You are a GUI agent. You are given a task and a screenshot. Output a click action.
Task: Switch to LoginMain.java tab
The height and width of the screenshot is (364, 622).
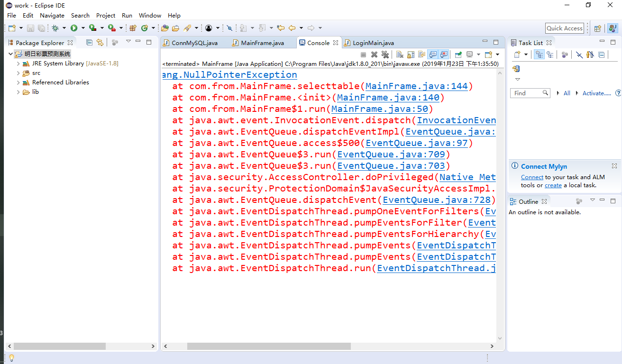[x=373, y=43]
